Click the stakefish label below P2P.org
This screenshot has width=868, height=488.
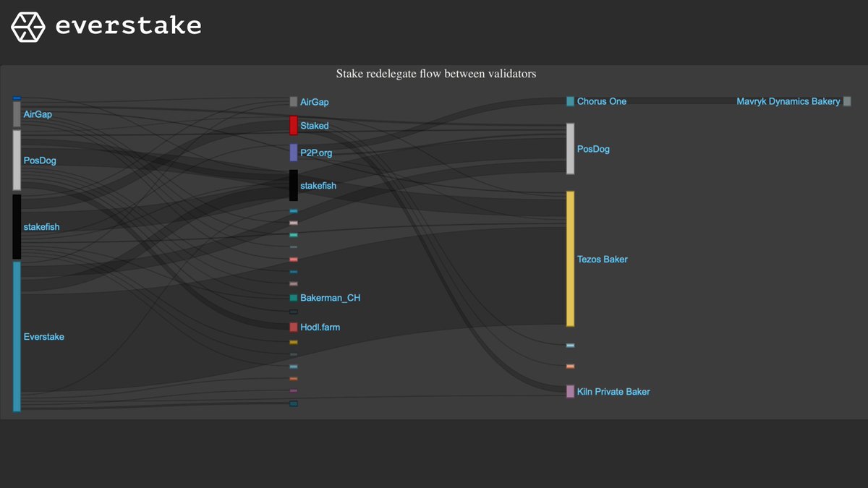pyautogui.click(x=318, y=186)
